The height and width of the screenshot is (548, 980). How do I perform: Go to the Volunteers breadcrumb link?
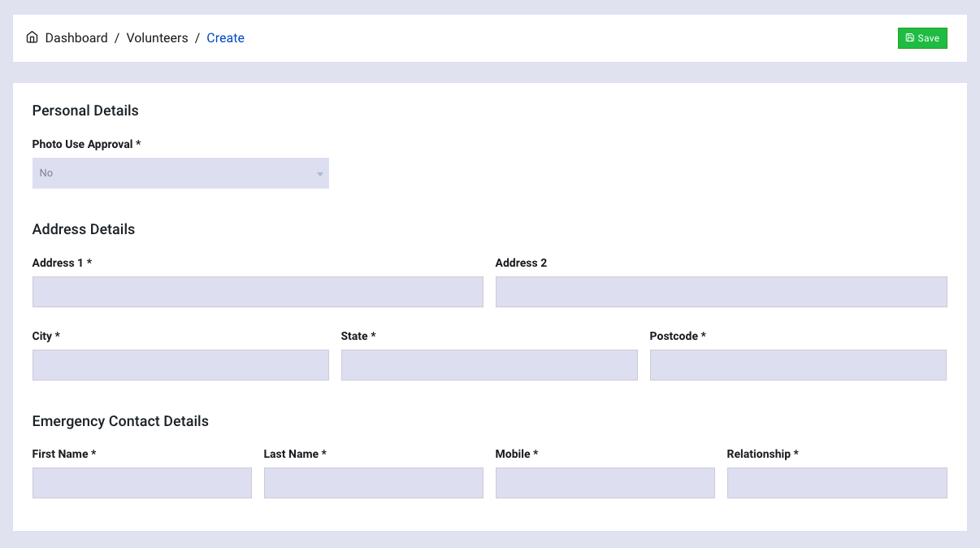pyautogui.click(x=157, y=38)
